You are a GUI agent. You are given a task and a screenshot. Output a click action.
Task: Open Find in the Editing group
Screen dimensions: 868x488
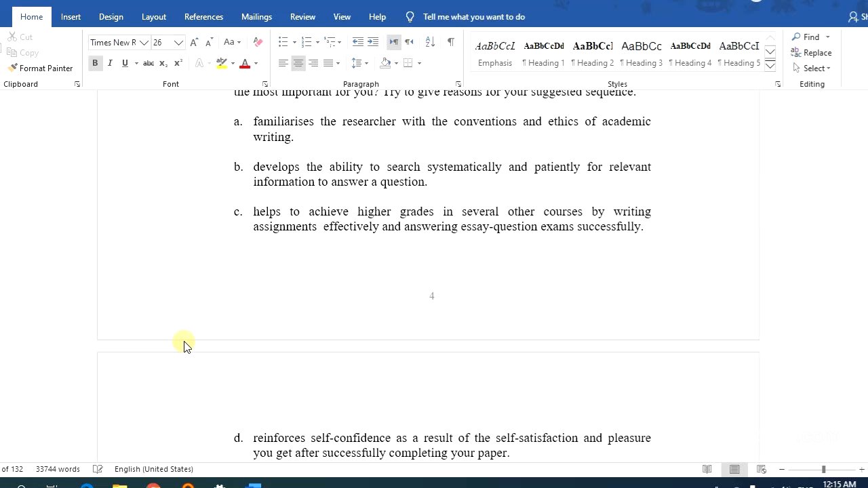806,37
